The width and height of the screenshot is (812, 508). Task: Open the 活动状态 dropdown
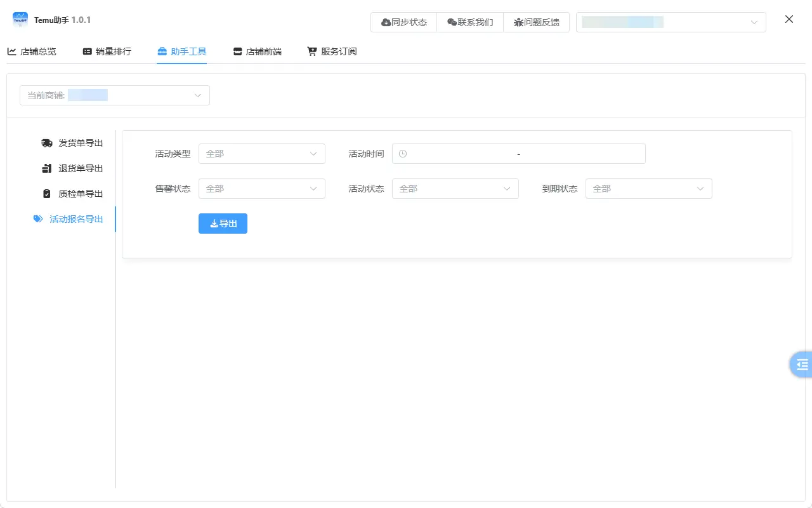point(455,188)
